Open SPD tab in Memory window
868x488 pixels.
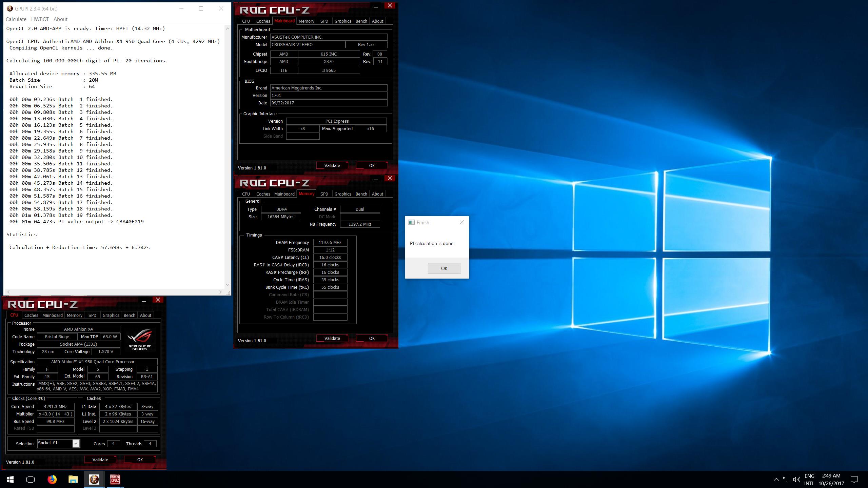324,194
